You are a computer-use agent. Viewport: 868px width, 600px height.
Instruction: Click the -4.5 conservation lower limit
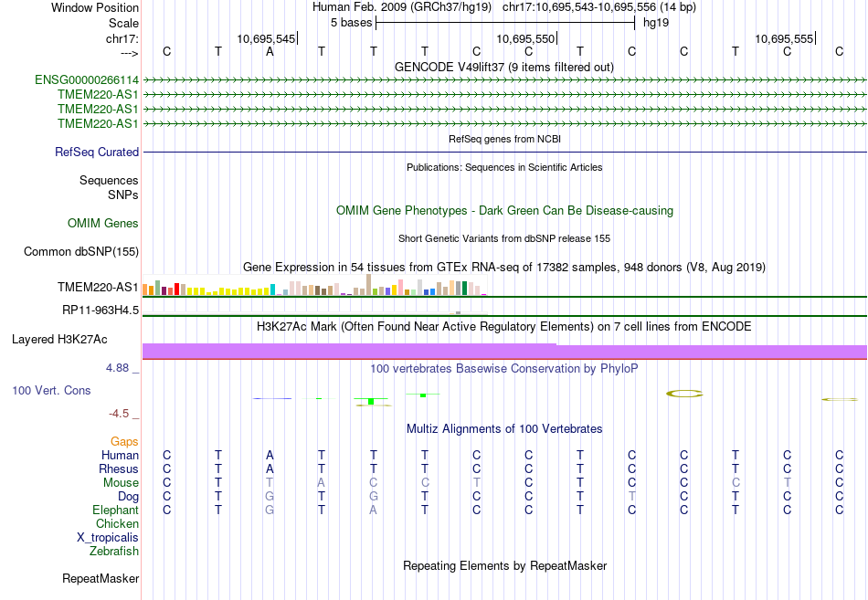119,414
